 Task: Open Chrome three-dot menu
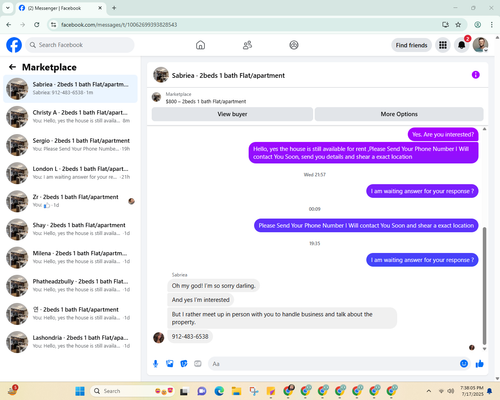[x=492, y=25]
